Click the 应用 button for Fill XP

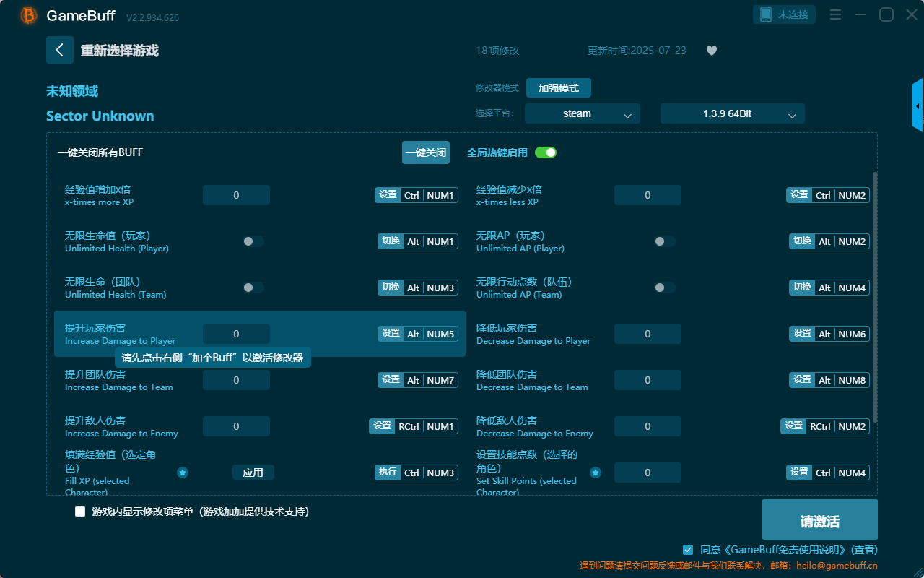coord(253,472)
